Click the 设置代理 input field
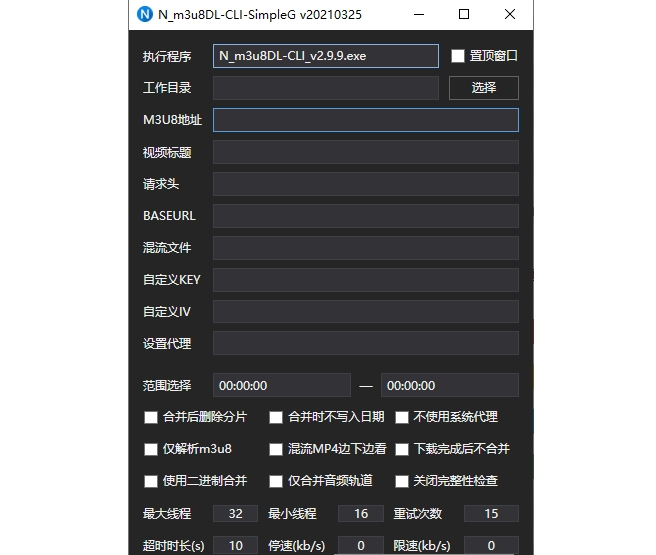The height and width of the screenshot is (555, 656). pos(365,344)
